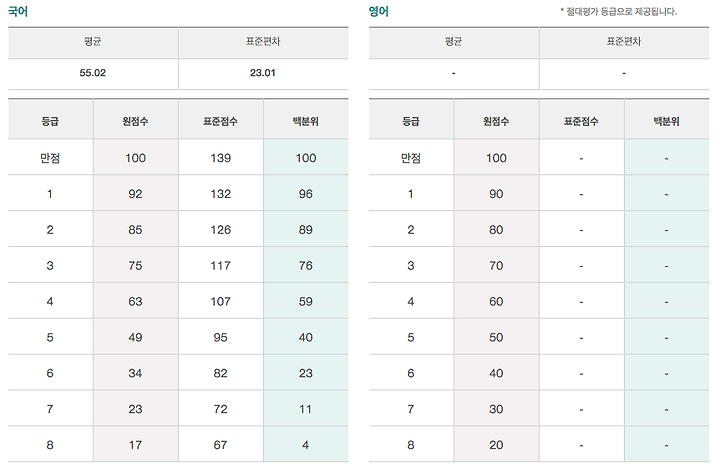Select the 만점 row label in 국어 table
Screen dimensions: 720x468
click(x=50, y=158)
